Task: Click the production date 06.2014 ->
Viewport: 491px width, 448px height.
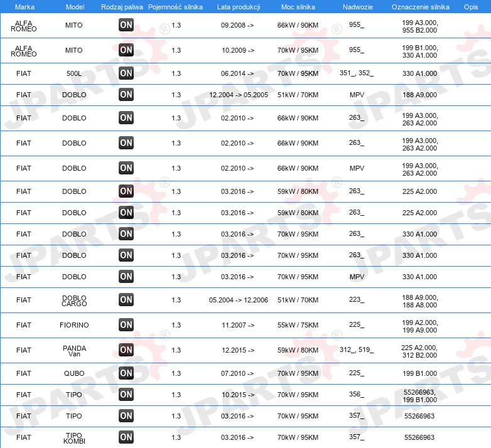Action: tap(237, 73)
